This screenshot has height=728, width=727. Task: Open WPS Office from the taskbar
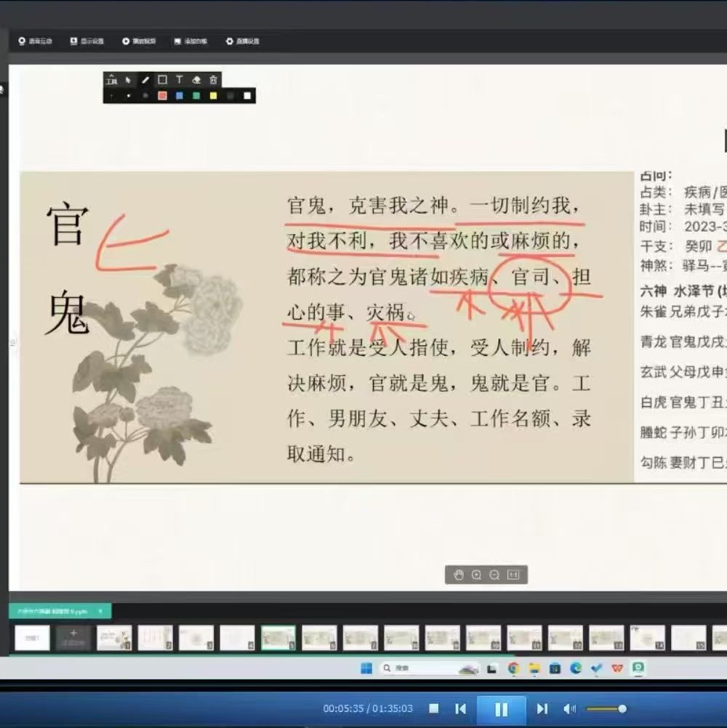point(617,668)
